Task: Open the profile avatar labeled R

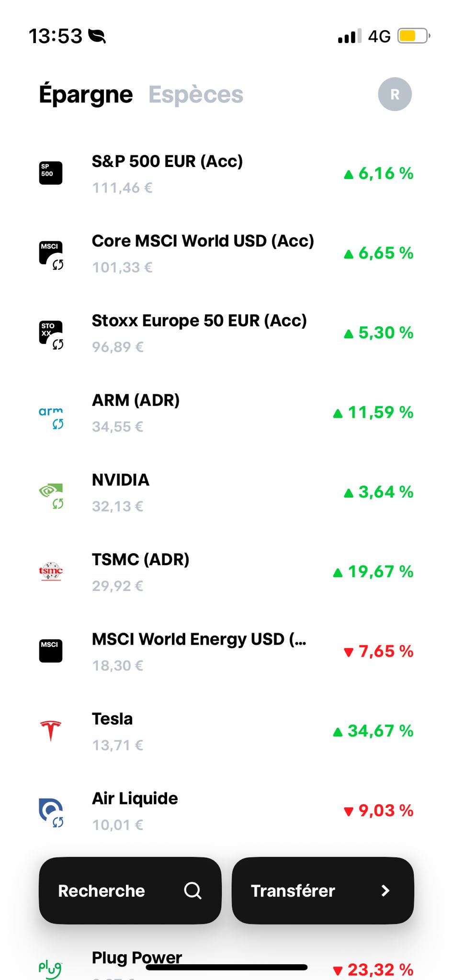Action: click(x=395, y=94)
